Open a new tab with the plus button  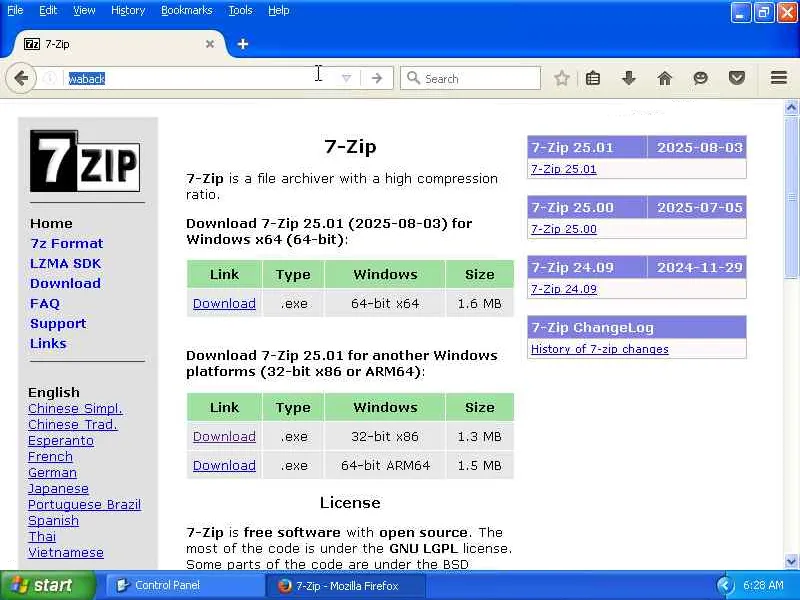243,44
